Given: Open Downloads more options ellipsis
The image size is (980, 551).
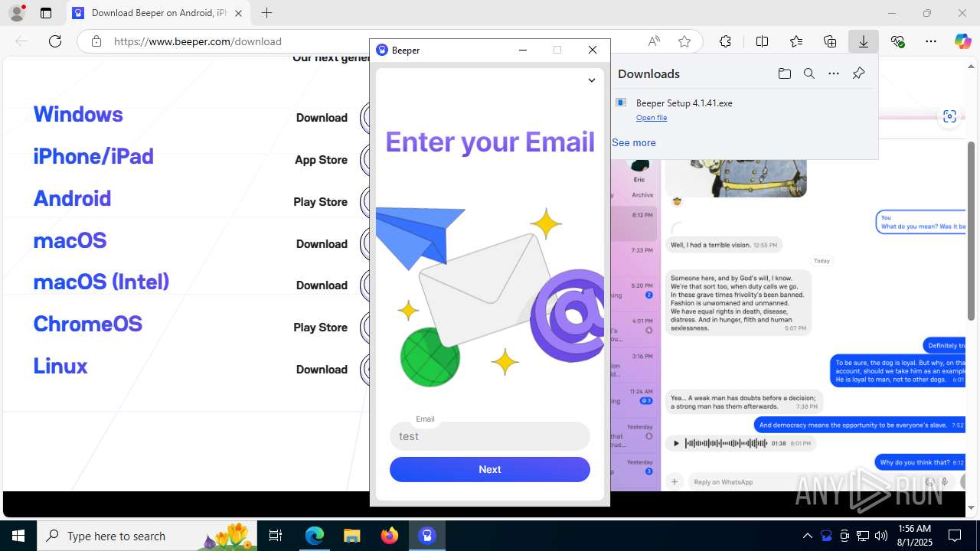Looking at the screenshot, I should click(x=834, y=73).
